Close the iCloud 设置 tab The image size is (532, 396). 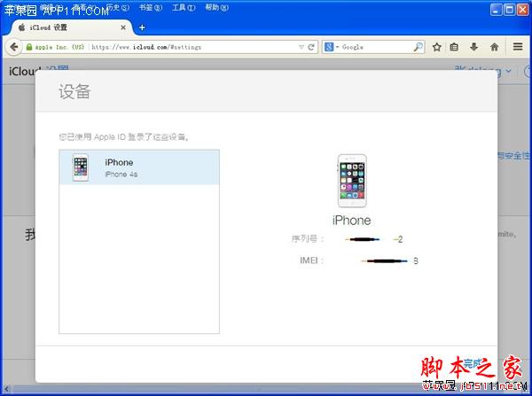click(123, 27)
